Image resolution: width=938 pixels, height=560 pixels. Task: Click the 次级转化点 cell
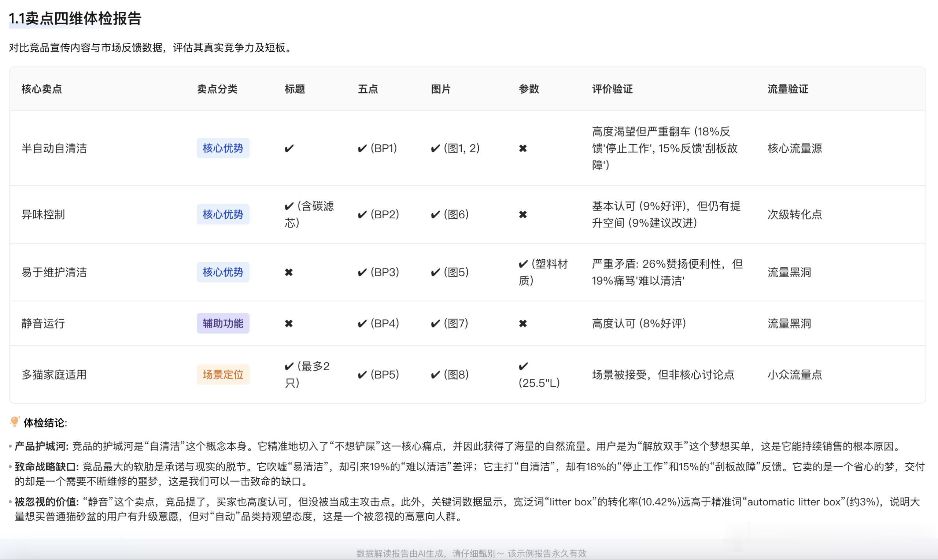(795, 214)
